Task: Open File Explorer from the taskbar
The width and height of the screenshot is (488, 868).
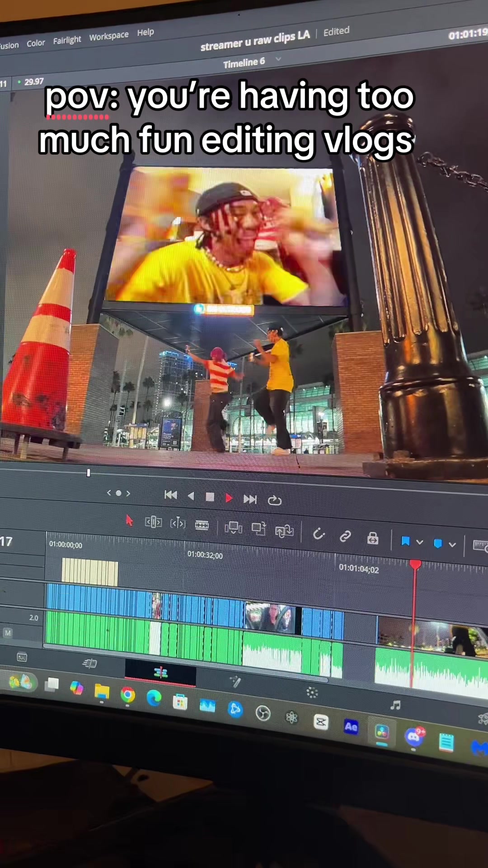Action: point(102,692)
